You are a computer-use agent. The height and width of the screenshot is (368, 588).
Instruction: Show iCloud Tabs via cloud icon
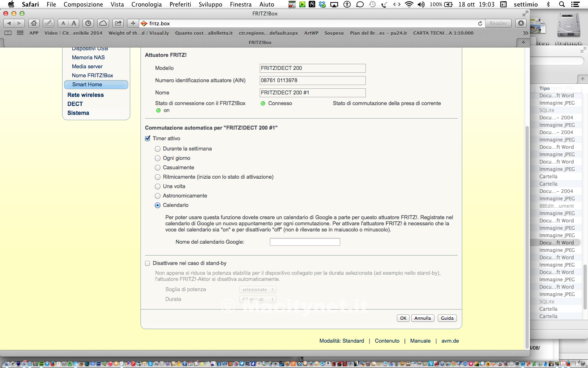coord(103,23)
